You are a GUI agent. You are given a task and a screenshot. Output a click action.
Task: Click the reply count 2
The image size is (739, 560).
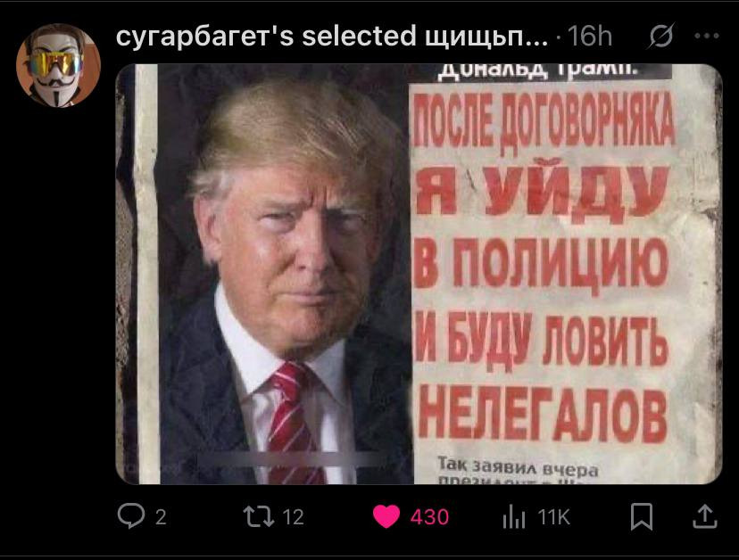coord(161,517)
